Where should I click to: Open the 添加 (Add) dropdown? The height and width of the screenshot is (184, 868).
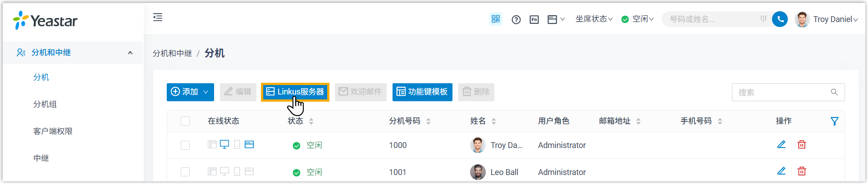(190, 92)
